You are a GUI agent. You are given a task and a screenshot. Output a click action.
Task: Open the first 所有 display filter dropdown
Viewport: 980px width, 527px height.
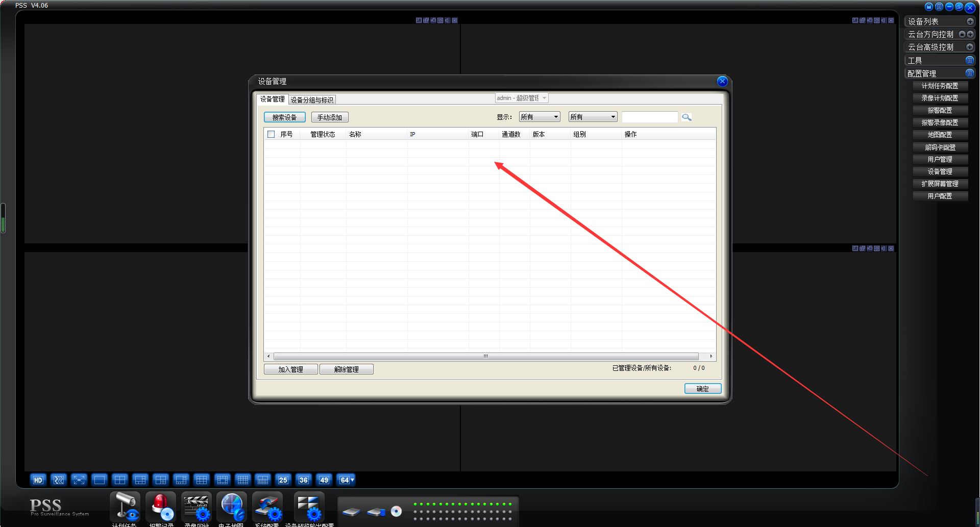[x=540, y=117]
